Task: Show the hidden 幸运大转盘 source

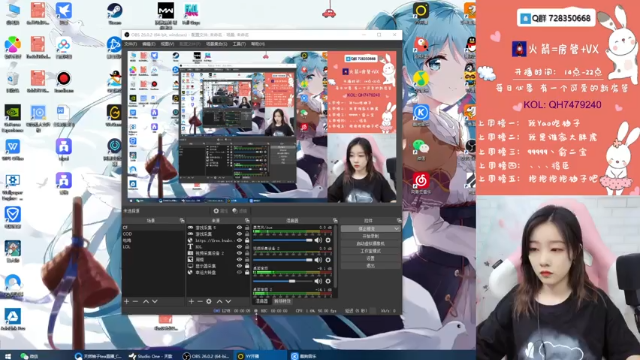Action: click(240, 272)
